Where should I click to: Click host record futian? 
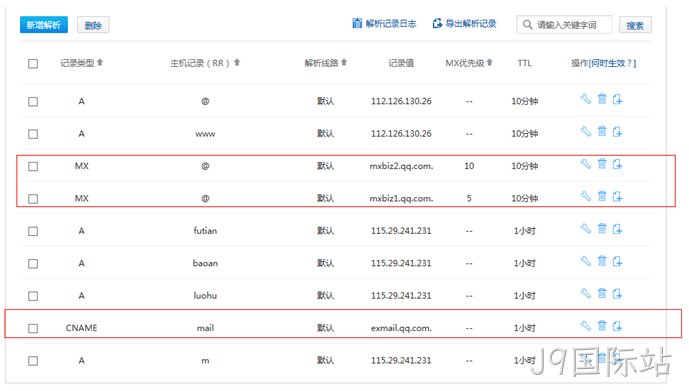tap(205, 231)
